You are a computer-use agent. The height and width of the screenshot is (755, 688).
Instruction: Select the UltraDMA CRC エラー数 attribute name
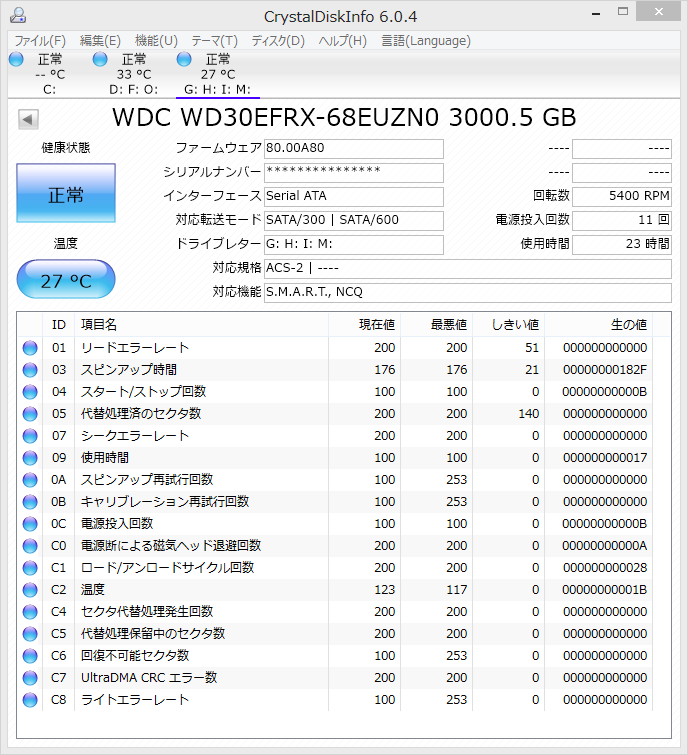tap(149, 677)
